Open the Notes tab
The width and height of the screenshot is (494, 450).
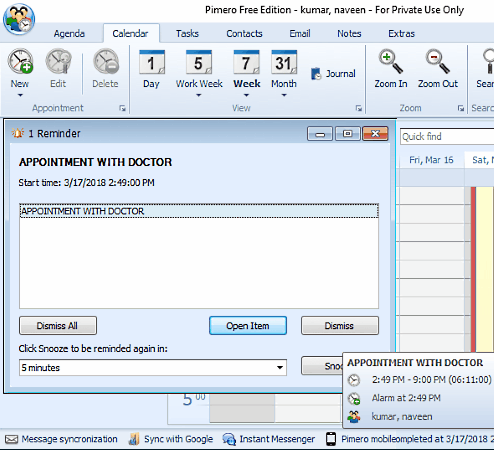[x=349, y=34]
